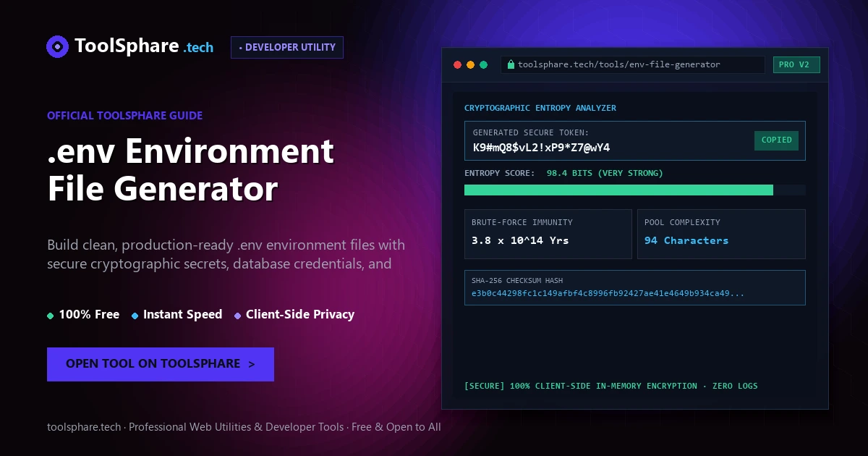Click the '[SECURE] 100% CLIENT-SIDE' status line
This screenshot has height=456, width=868.
click(611, 386)
